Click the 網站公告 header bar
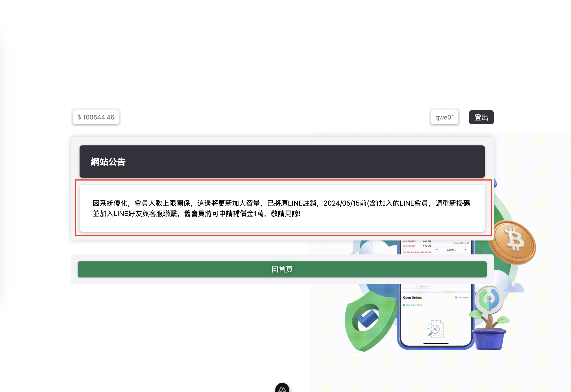The image size is (571, 392). point(282,162)
